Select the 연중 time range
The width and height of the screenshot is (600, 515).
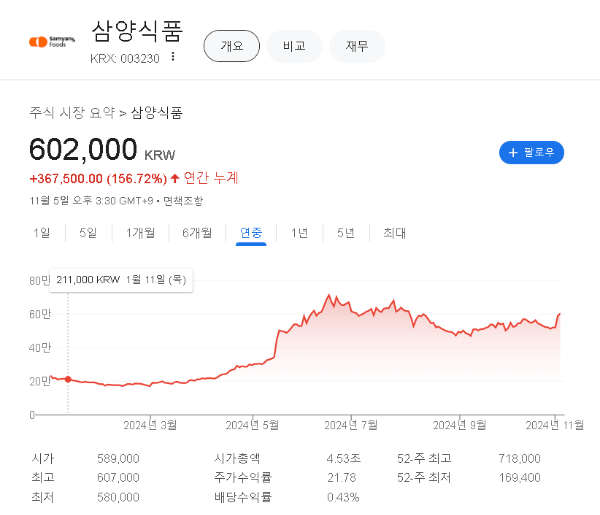[251, 233]
